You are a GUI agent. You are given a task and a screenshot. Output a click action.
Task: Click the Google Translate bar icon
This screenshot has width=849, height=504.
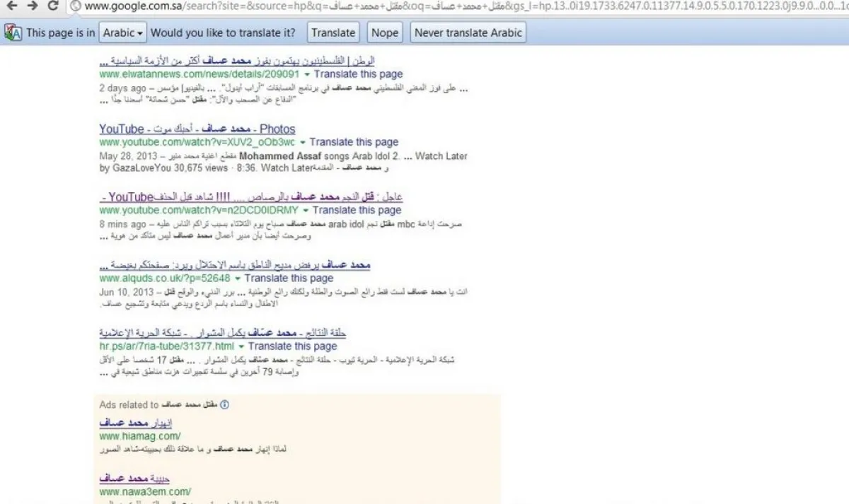tap(13, 33)
